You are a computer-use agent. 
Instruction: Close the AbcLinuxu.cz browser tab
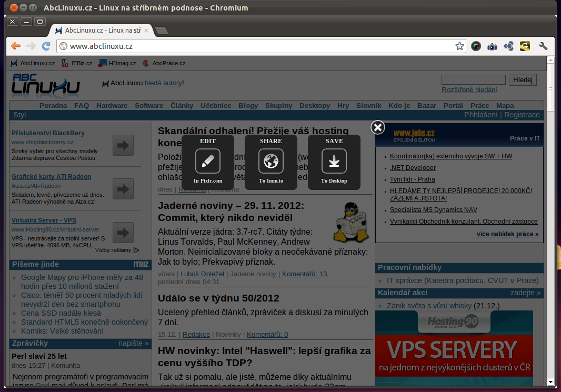pos(146,31)
